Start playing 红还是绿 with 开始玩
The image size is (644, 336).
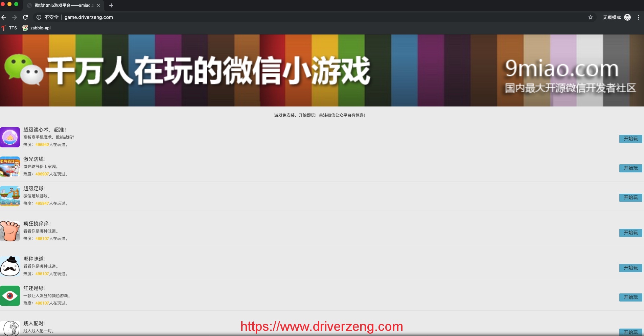click(x=631, y=297)
